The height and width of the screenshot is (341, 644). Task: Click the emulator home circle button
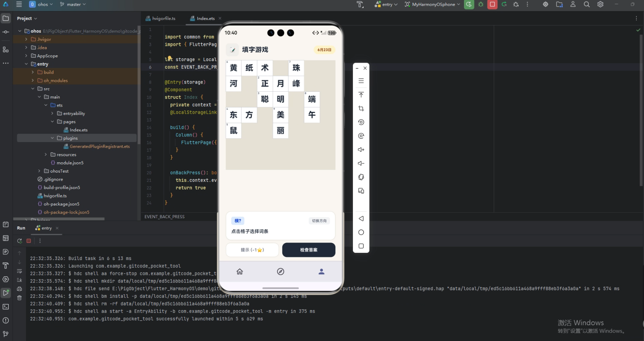(361, 232)
